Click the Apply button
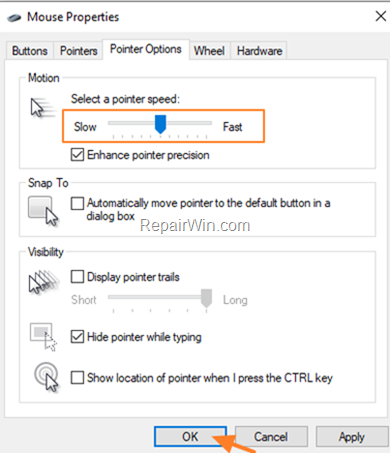Screen dimensions: 390x453 [x=352, y=436]
